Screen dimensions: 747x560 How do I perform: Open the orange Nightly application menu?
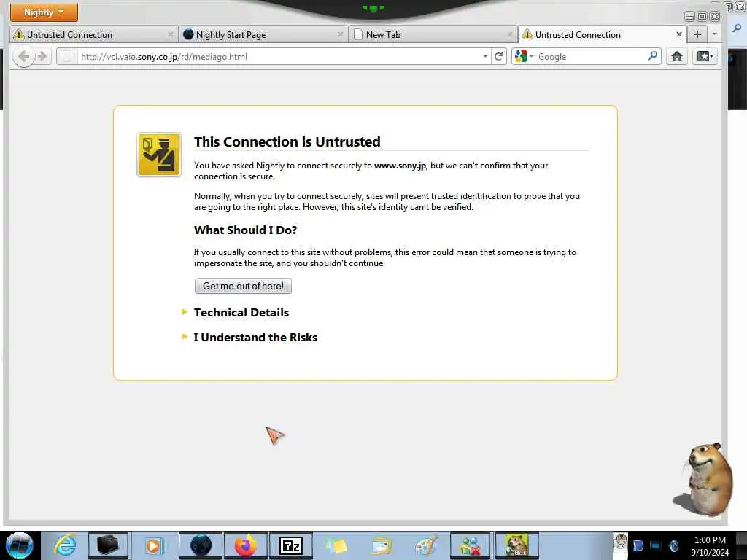point(44,12)
